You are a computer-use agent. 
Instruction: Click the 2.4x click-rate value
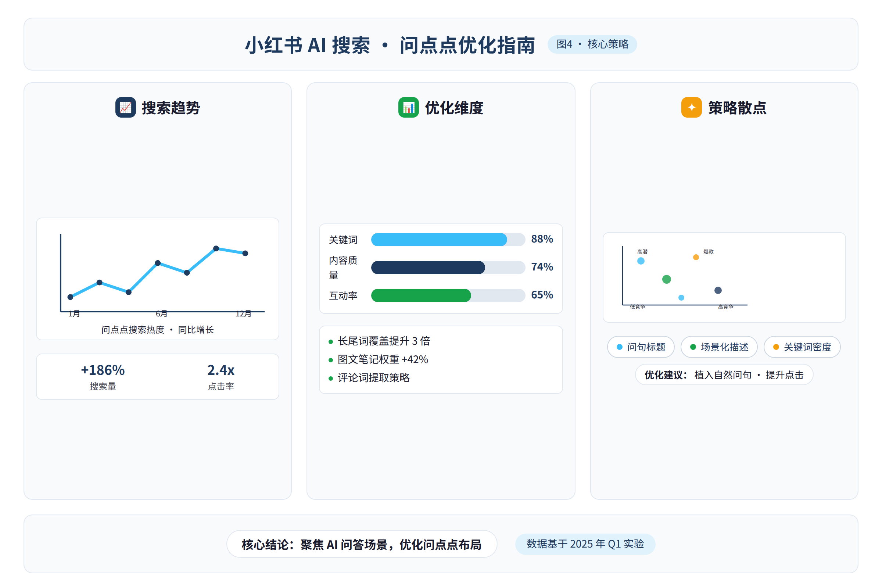(x=221, y=370)
